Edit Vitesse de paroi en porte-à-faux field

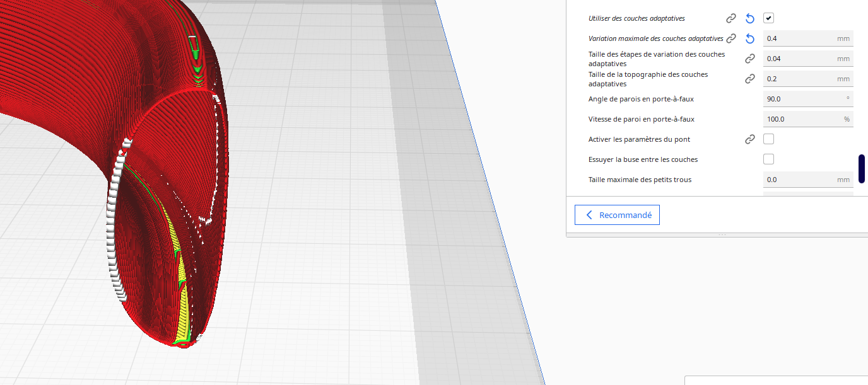808,119
